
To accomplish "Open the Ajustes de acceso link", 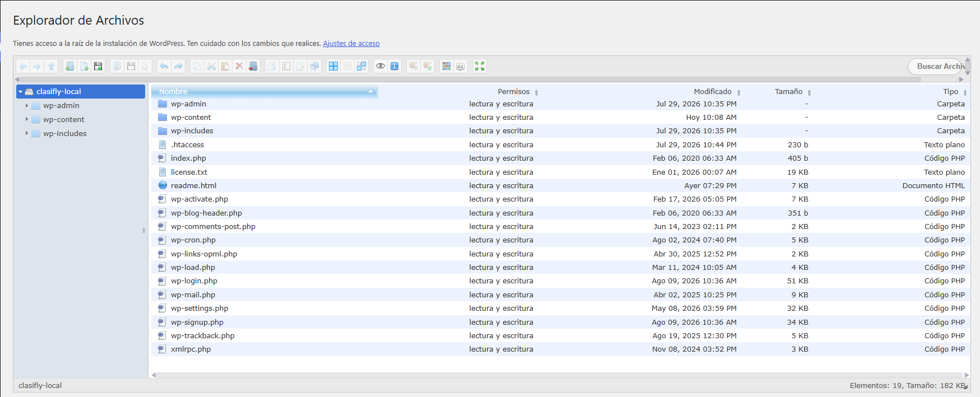I will point(351,43).
